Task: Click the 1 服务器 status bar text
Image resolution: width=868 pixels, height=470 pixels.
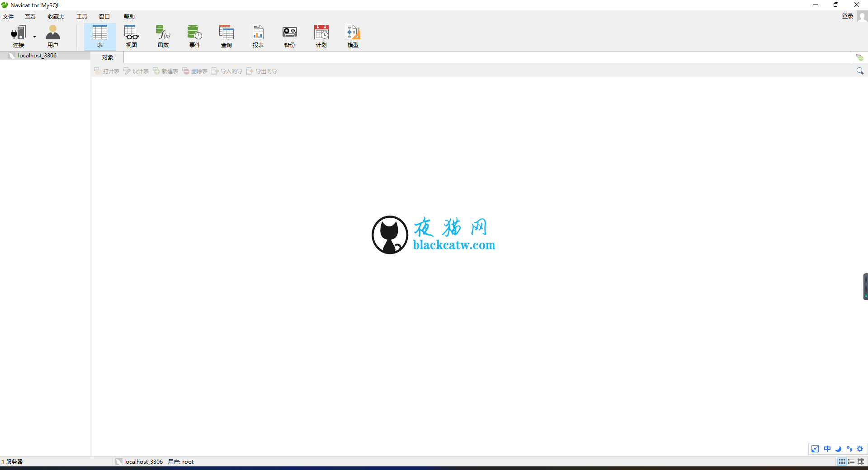Action: 12,461
